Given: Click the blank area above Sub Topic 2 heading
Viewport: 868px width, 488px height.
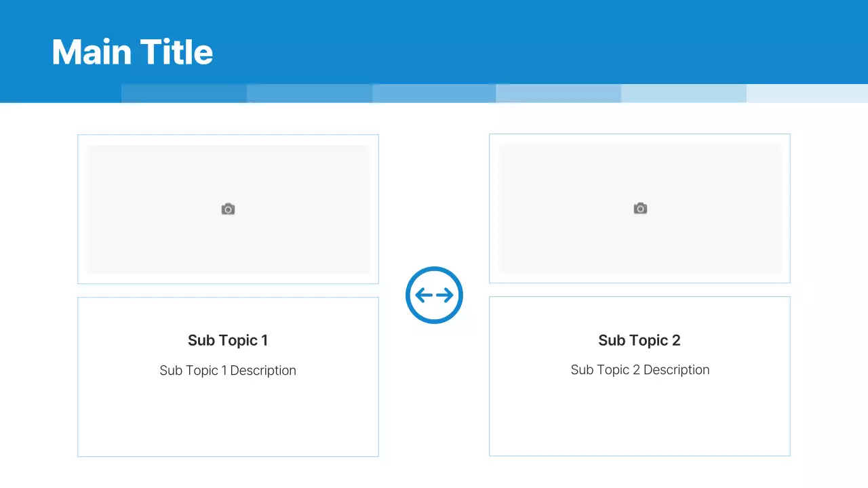Looking at the screenshot, I should [x=640, y=313].
